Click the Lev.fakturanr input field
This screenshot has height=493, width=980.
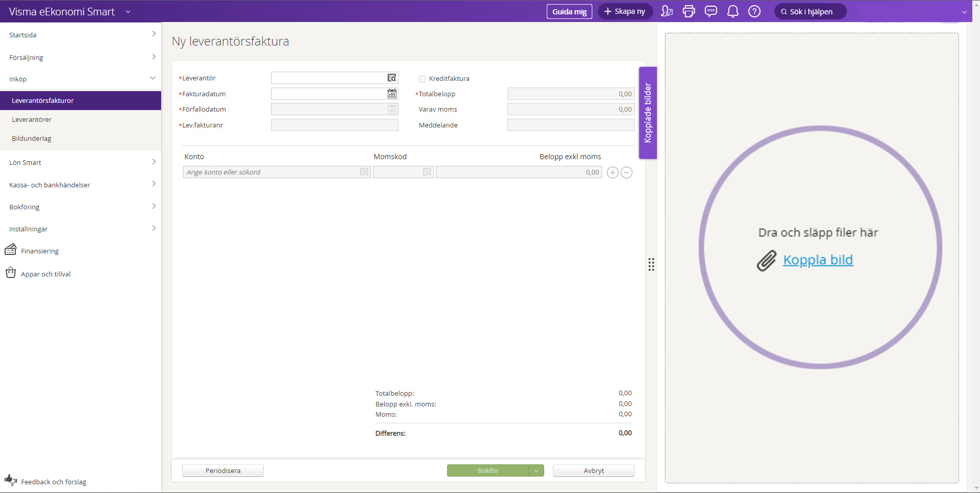[335, 125]
